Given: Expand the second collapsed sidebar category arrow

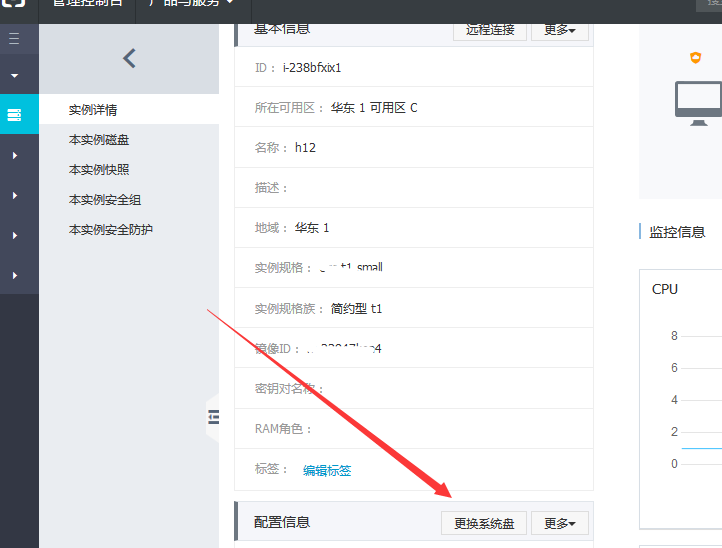Looking at the screenshot, I should point(14,195).
